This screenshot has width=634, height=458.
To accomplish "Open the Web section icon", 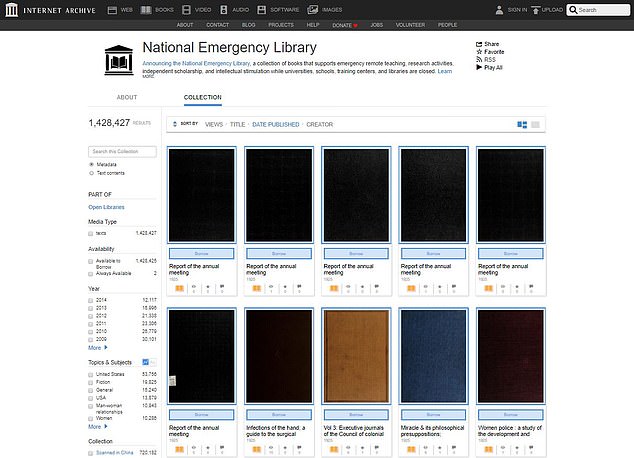I will pos(112,10).
